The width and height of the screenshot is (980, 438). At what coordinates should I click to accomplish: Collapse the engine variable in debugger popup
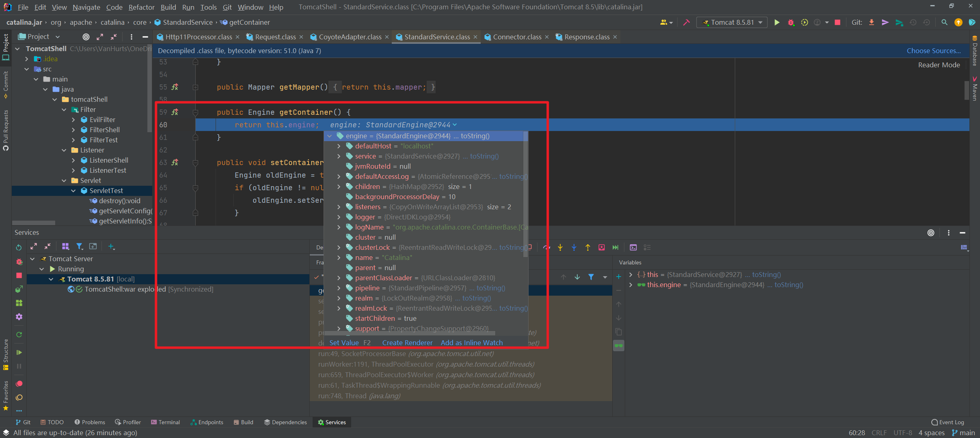tap(329, 136)
